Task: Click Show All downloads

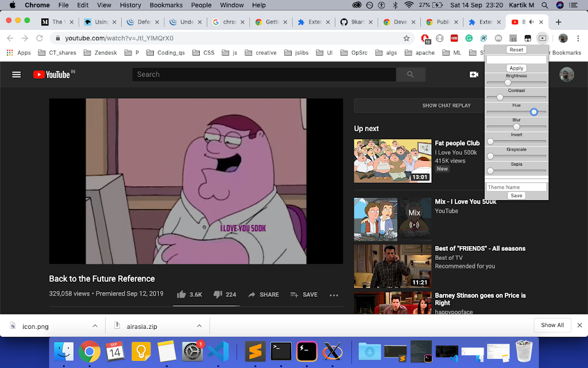Action: (x=552, y=325)
